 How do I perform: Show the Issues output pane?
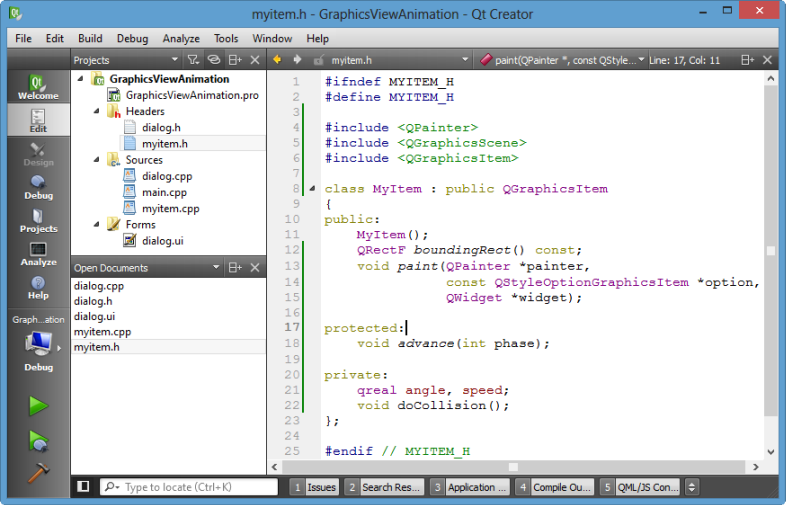point(315,487)
